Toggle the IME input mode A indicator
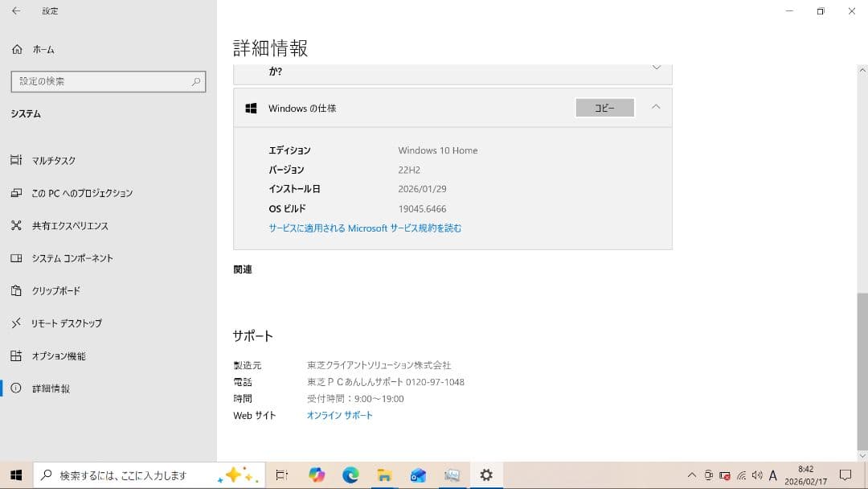The width and height of the screenshot is (868, 489). pyautogui.click(x=773, y=475)
